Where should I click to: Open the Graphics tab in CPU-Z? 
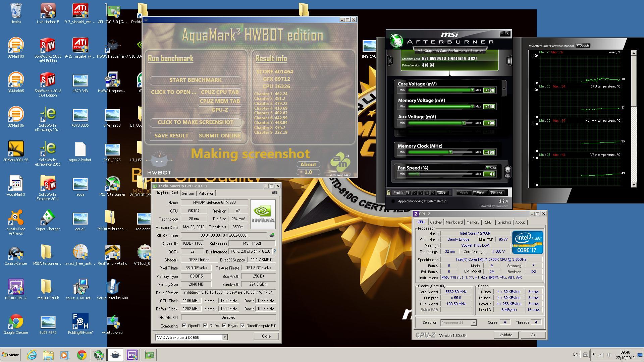click(504, 222)
